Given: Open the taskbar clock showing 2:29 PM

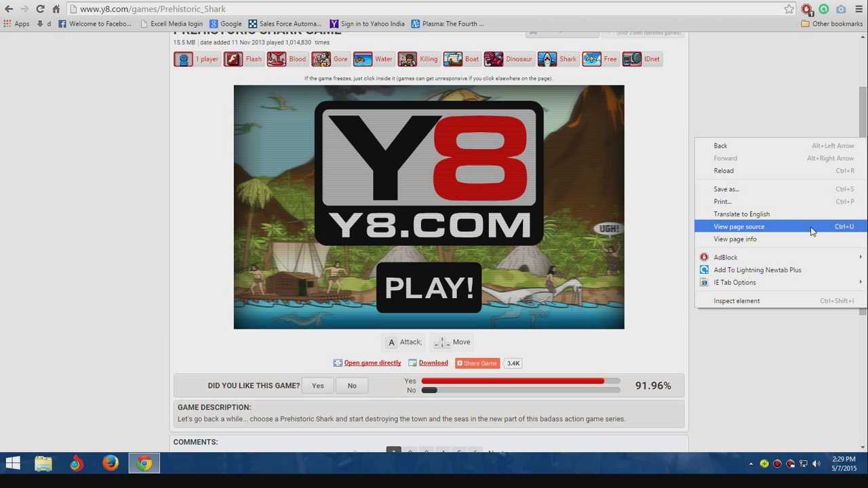Looking at the screenshot, I should tap(844, 464).
